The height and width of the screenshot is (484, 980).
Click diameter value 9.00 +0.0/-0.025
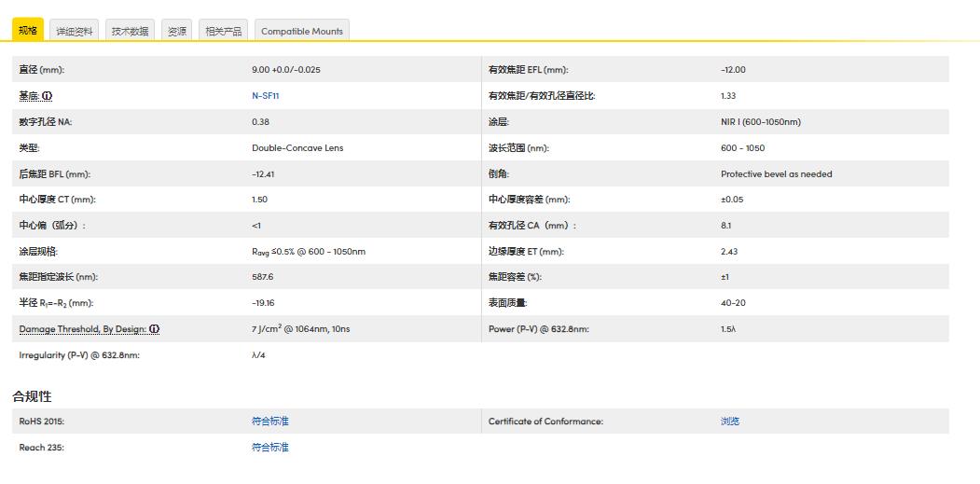pyautogui.click(x=285, y=69)
